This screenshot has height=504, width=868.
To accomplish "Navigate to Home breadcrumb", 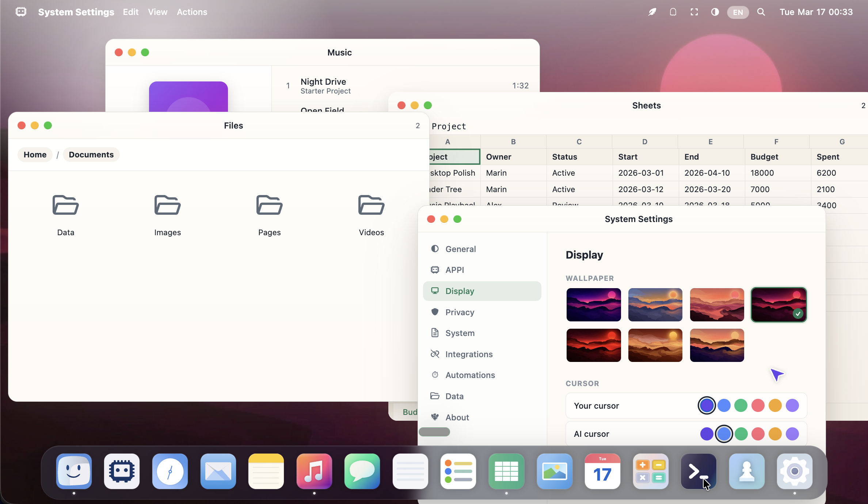I will click(35, 154).
